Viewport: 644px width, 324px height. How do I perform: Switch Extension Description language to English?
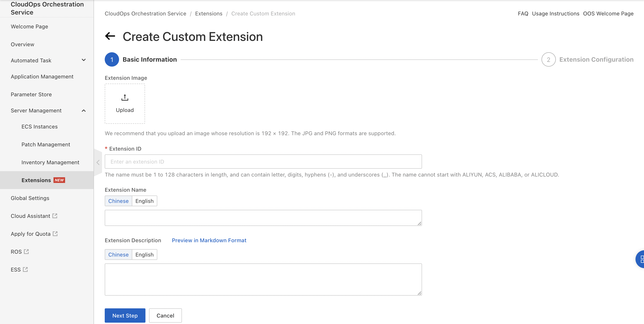click(144, 255)
